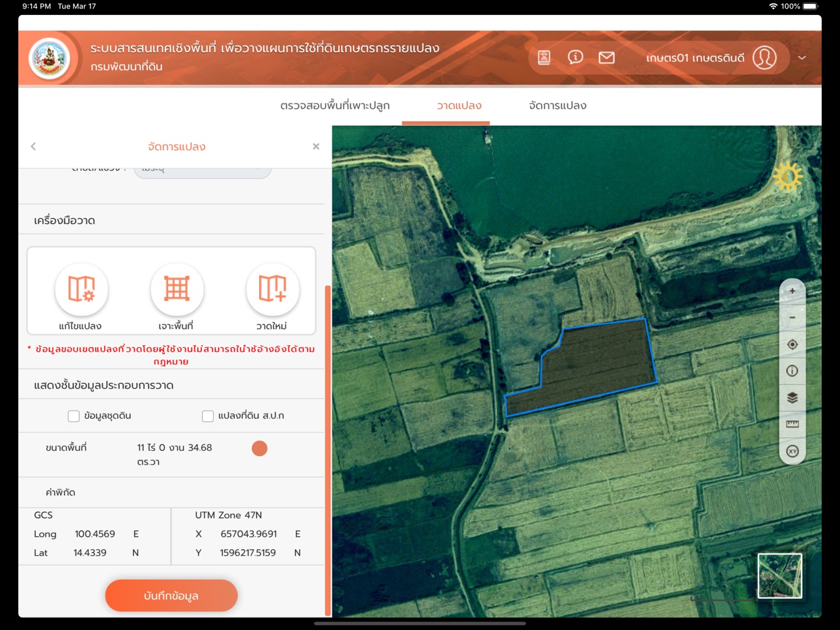Click the orange area color swatch
Viewport: 840px width, 630px height.
coord(259,448)
